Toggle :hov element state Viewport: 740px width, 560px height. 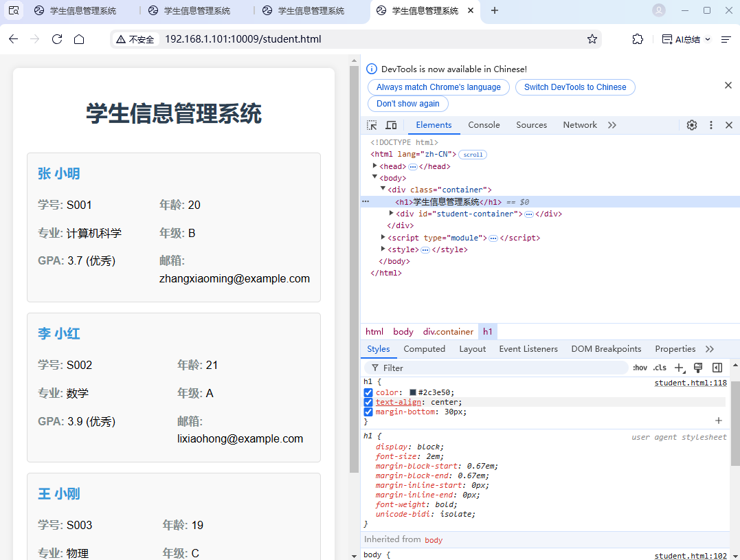pyautogui.click(x=640, y=368)
